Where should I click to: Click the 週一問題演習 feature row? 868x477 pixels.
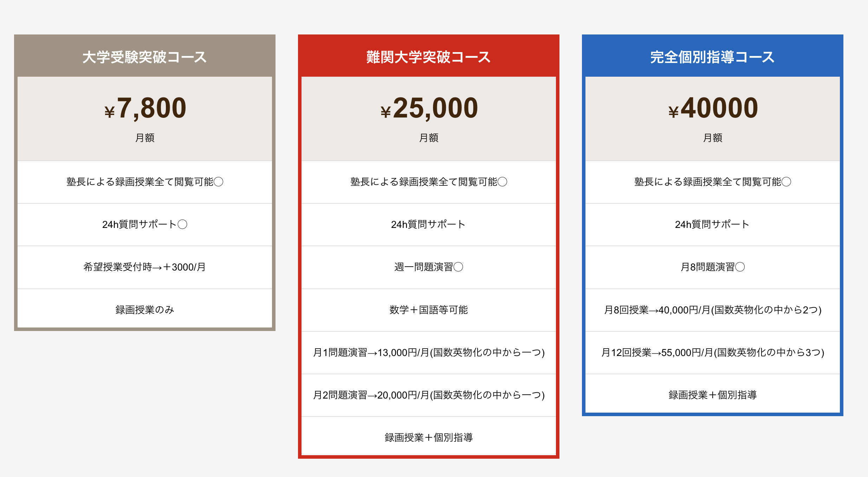click(x=428, y=267)
